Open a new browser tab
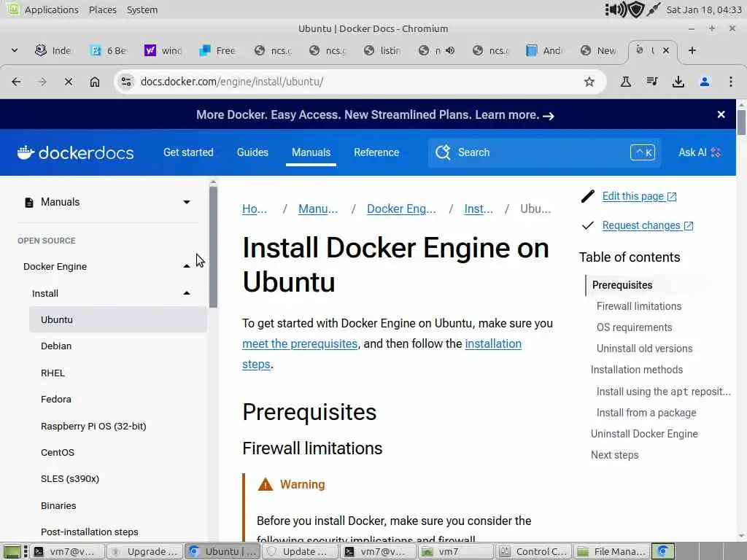 pos(692,50)
